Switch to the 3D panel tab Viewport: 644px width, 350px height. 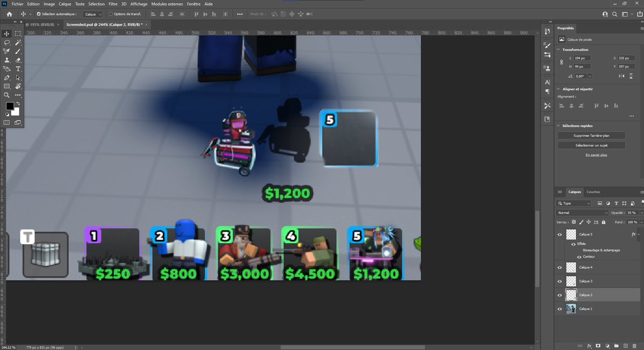(x=559, y=192)
